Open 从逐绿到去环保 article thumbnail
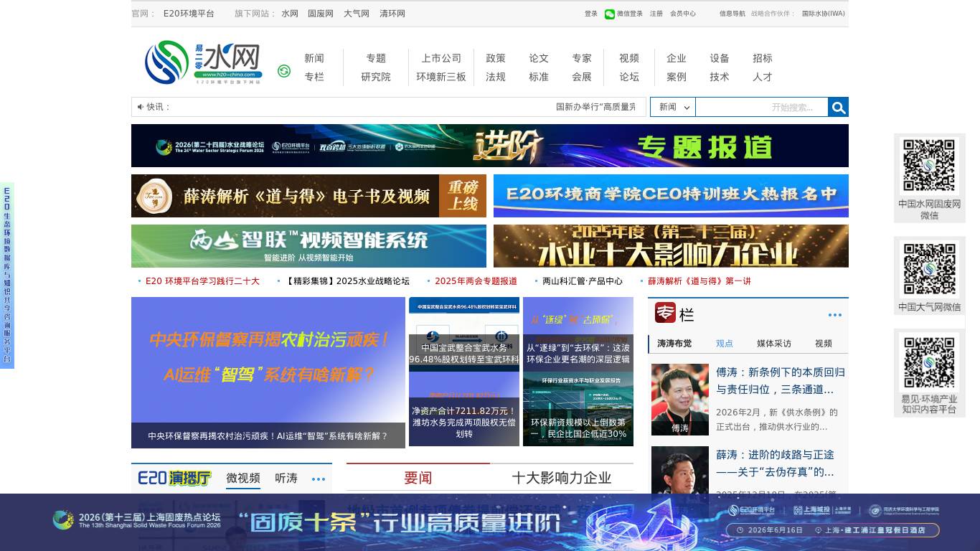 tap(578, 334)
